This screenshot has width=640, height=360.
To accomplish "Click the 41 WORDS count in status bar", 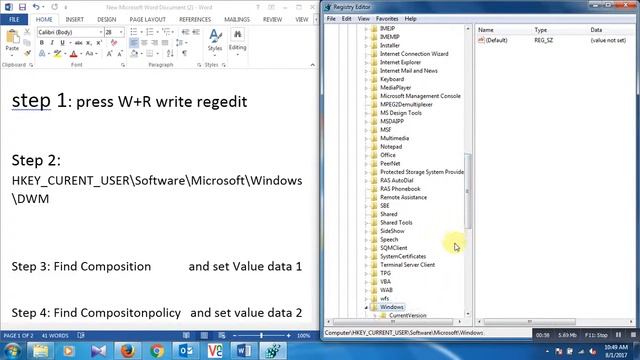I will click(x=55, y=336).
